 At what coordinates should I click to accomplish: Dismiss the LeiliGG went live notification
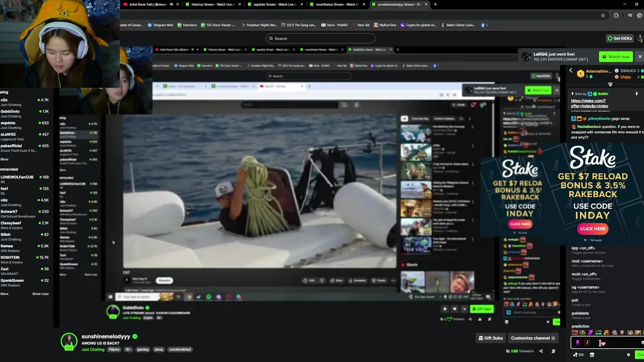[639, 57]
